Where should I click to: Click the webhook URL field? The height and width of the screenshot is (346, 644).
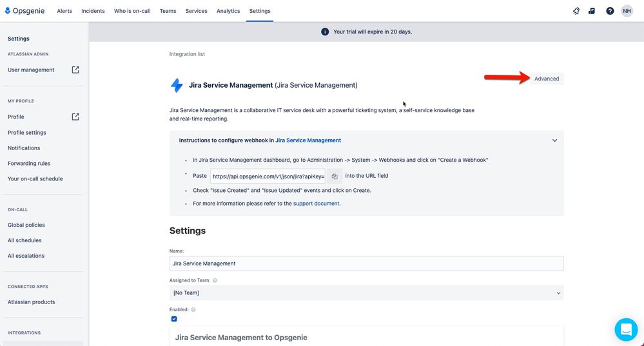coord(268,177)
